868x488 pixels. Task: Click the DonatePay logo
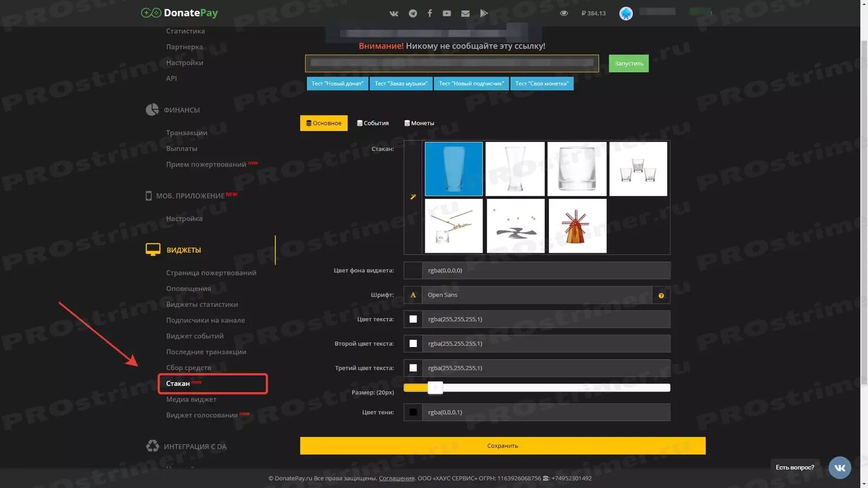tap(180, 12)
